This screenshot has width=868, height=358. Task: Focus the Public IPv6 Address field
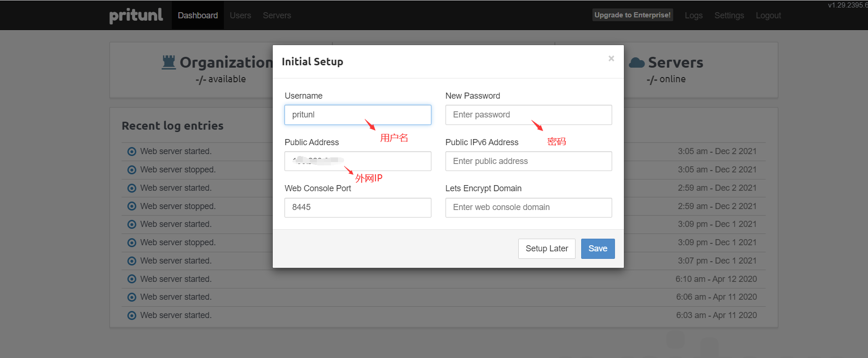[x=529, y=161]
